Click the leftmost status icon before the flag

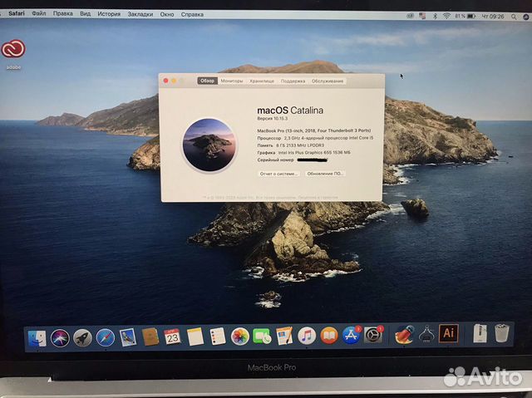tap(410, 16)
